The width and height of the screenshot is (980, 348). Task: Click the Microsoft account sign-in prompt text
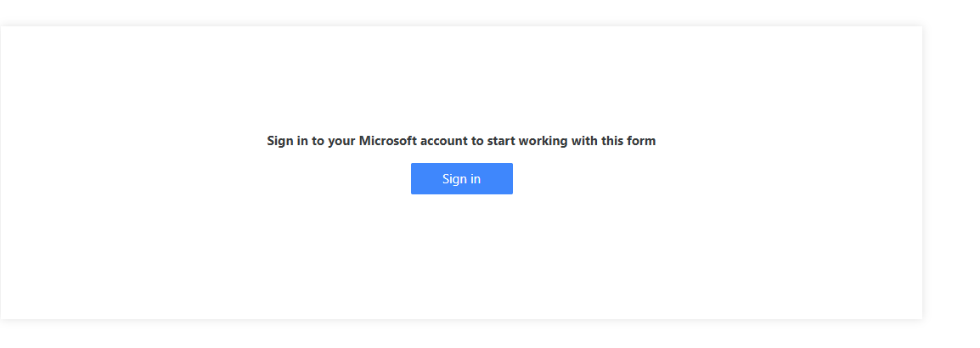461,141
